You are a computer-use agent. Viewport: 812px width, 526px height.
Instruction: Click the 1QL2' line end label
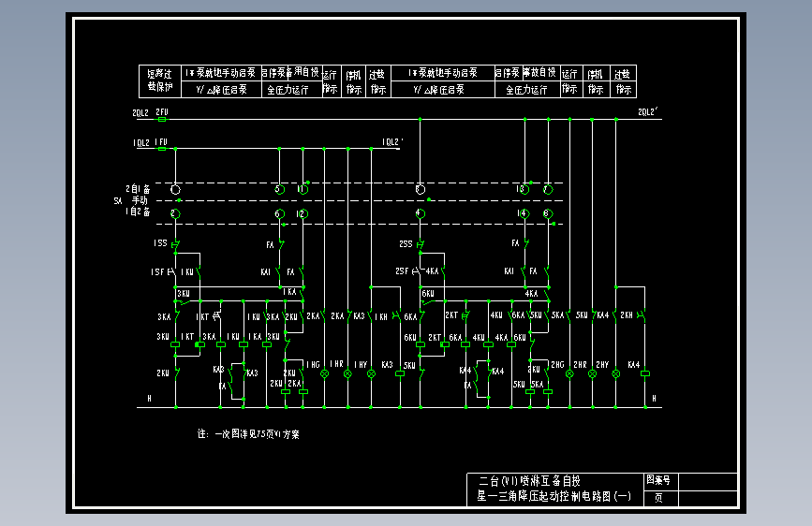392,142
